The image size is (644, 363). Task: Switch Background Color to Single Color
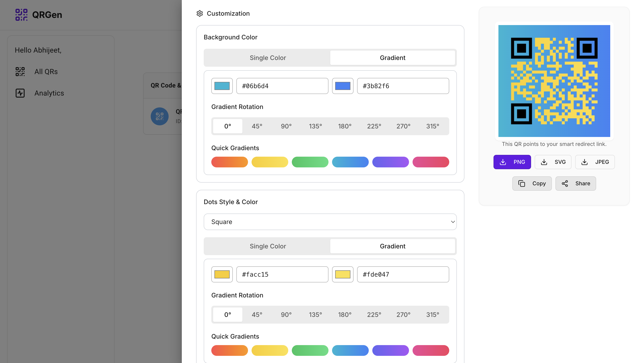click(x=267, y=58)
